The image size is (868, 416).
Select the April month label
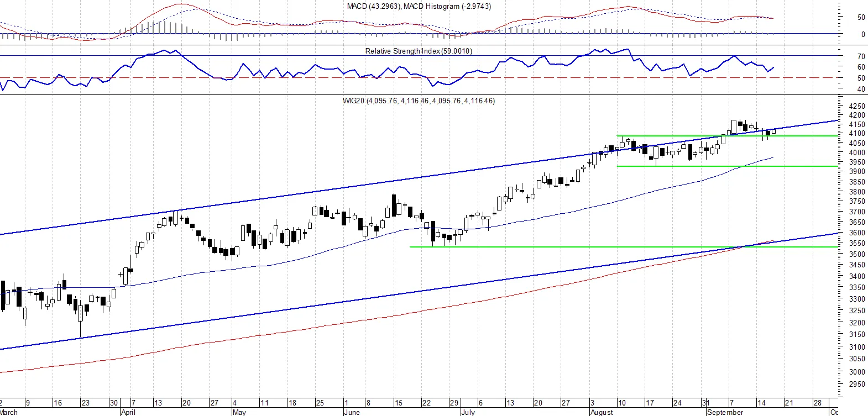click(x=128, y=412)
